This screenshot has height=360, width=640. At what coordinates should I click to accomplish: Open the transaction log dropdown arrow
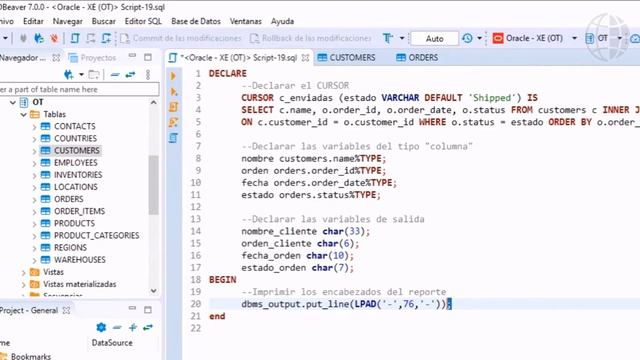tap(480, 38)
